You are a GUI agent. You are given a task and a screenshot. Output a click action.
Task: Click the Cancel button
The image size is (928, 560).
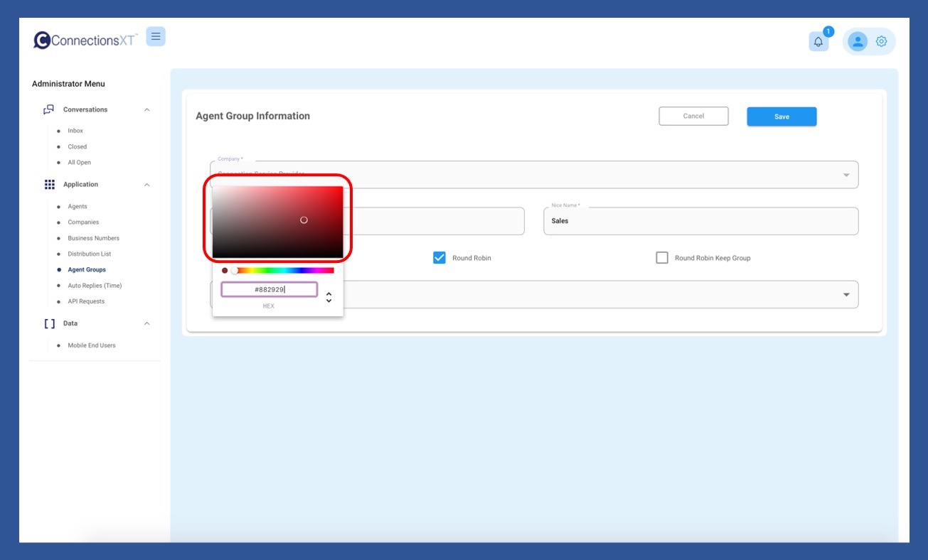[x=693, y=116]
